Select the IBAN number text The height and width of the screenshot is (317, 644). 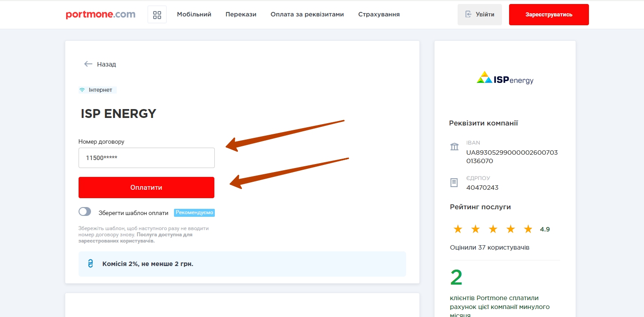click(x=512, y=157)
